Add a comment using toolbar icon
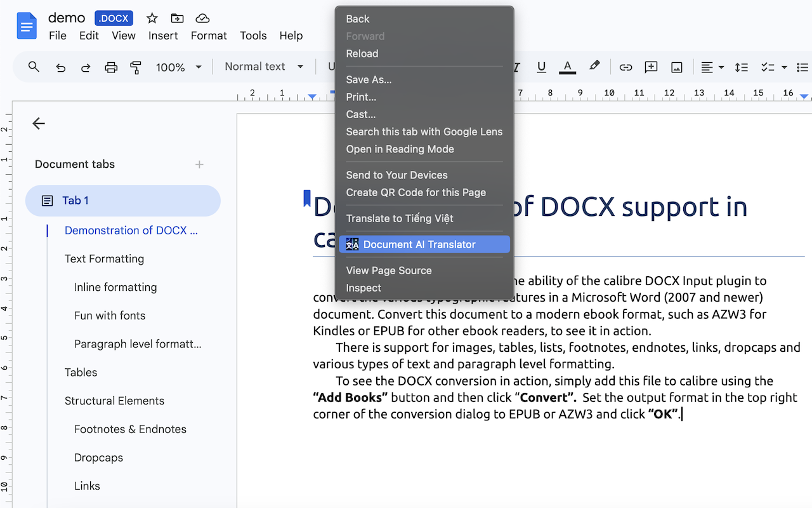The width and height of the screenshot is (812, 508). pos(651,67)
